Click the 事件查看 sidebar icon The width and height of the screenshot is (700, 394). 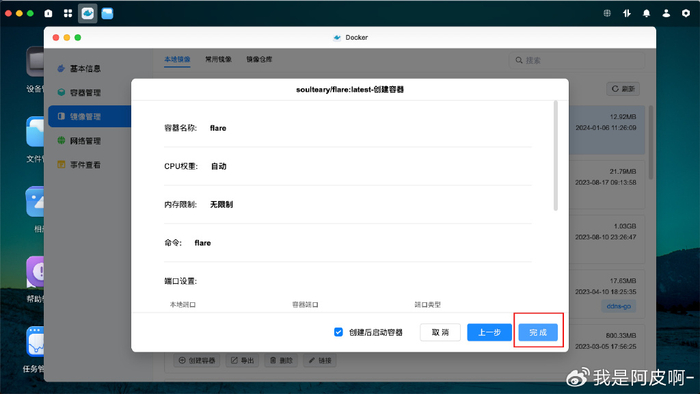[x=61, y=165]
